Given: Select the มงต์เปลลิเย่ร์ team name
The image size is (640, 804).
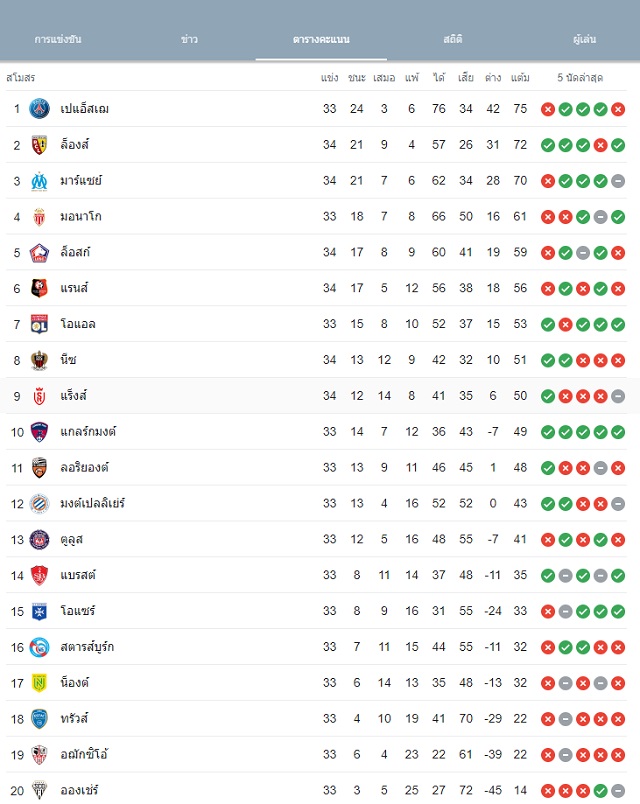Looking at the screenshot, I should [92, 504].
